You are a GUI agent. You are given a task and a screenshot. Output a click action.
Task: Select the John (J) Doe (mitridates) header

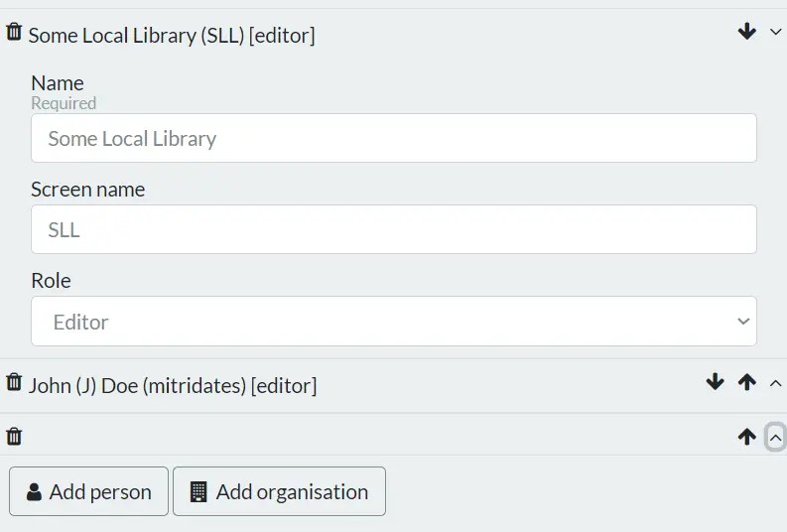pyautogui.click(x=173, y=385)
